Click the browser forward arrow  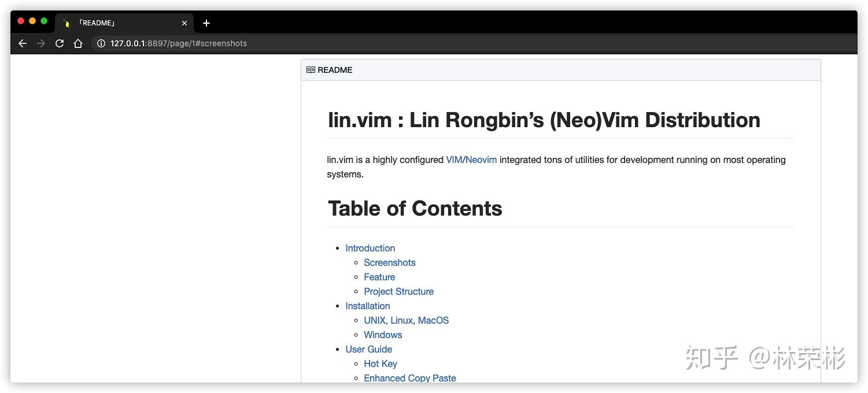tap(41, 43)
